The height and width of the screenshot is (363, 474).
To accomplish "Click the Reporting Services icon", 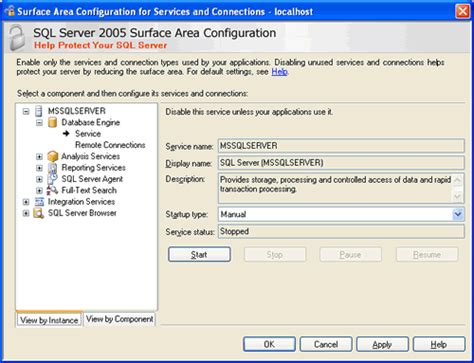I will [x=52, y=168].
